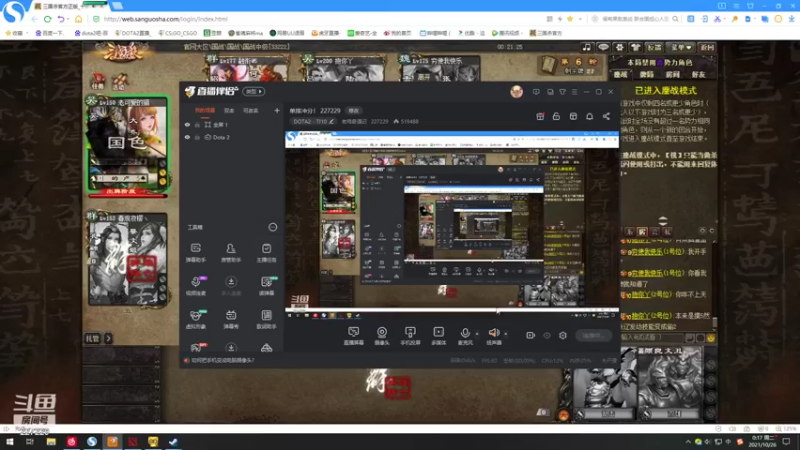Click the music note icon in game toolbar
800x450 pixels.
click(587, 47)
